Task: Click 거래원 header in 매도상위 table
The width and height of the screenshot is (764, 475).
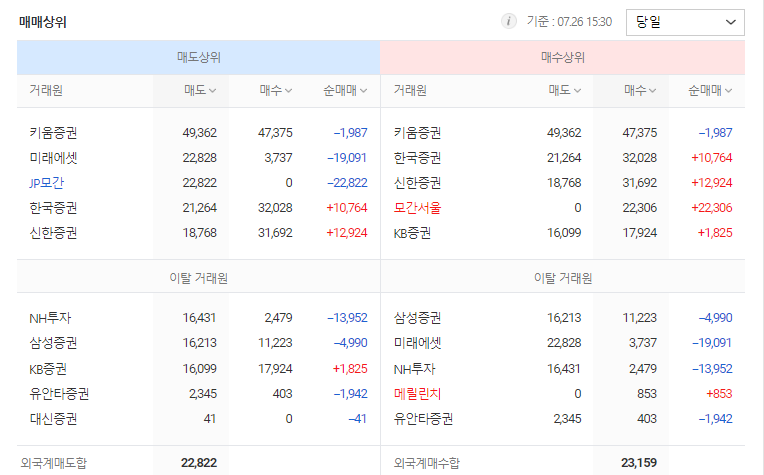Action: (x=46, y=90)
